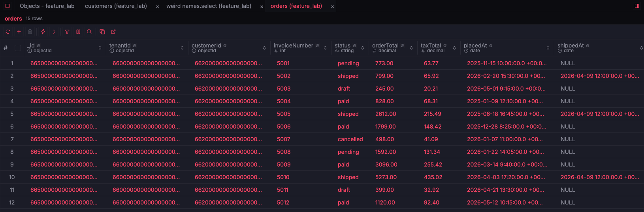Select placedAt 2025-11-15 10:00:00 cell

(507, 63)
